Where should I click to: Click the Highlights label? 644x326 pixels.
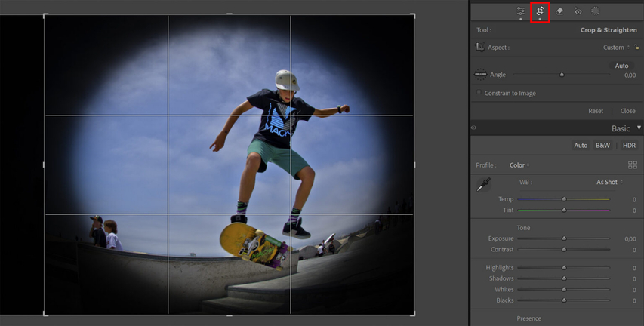click(x=500, y=268)
